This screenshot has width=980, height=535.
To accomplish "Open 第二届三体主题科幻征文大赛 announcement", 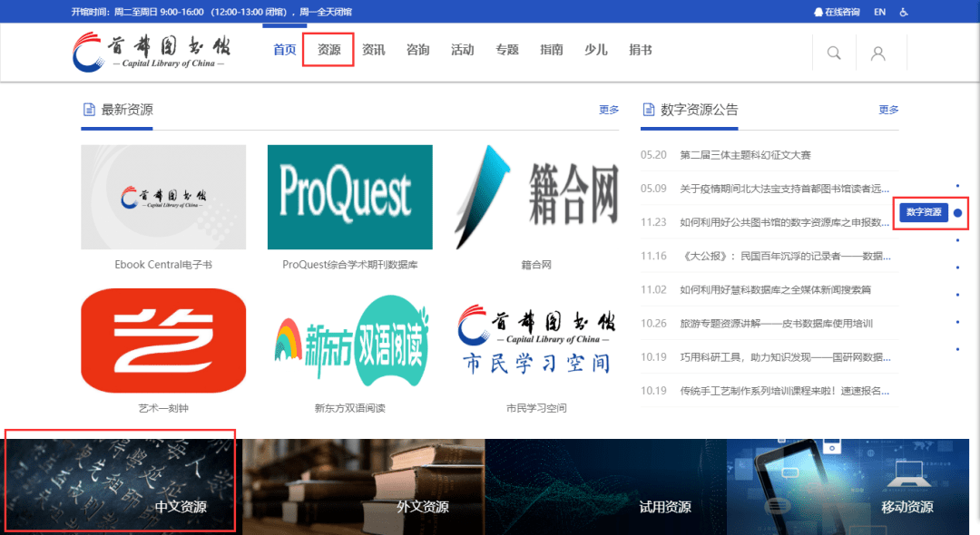I will (745, 155).
